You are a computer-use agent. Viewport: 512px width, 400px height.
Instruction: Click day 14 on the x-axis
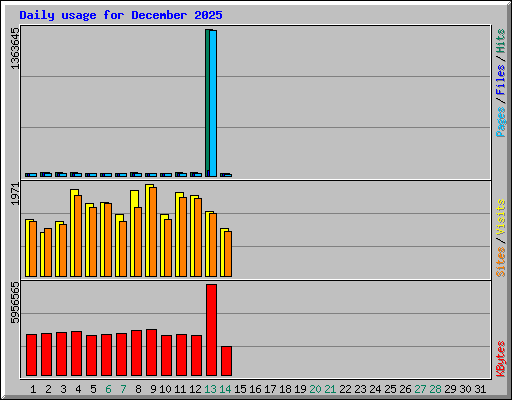pos(225,389)
